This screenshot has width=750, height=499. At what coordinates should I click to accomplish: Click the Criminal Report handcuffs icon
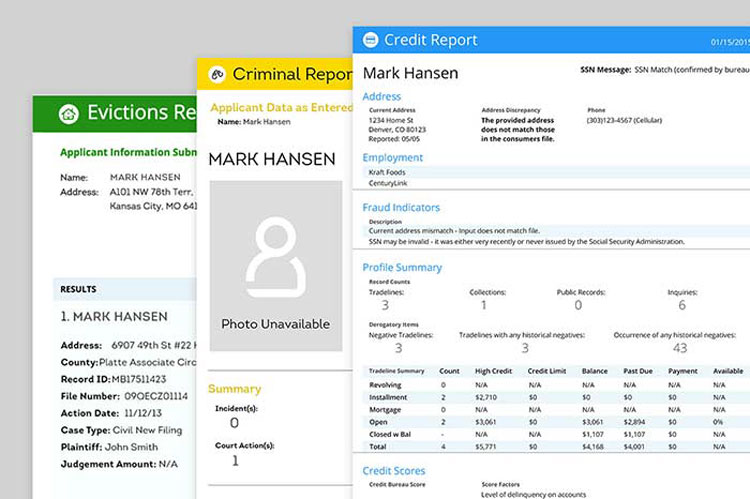pyautogui.click(x=217, y=75)
